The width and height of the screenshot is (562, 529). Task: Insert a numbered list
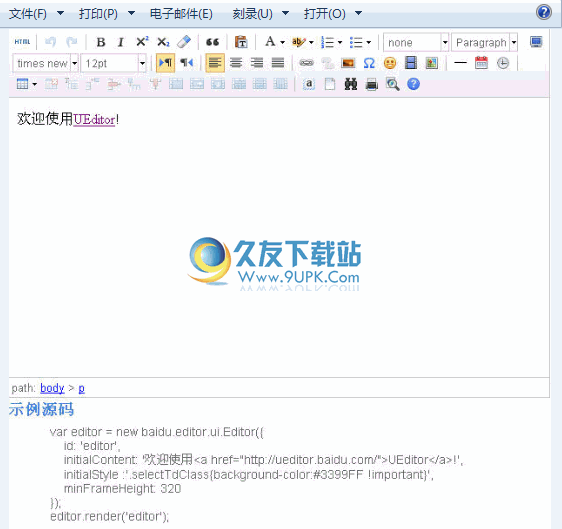327,42
